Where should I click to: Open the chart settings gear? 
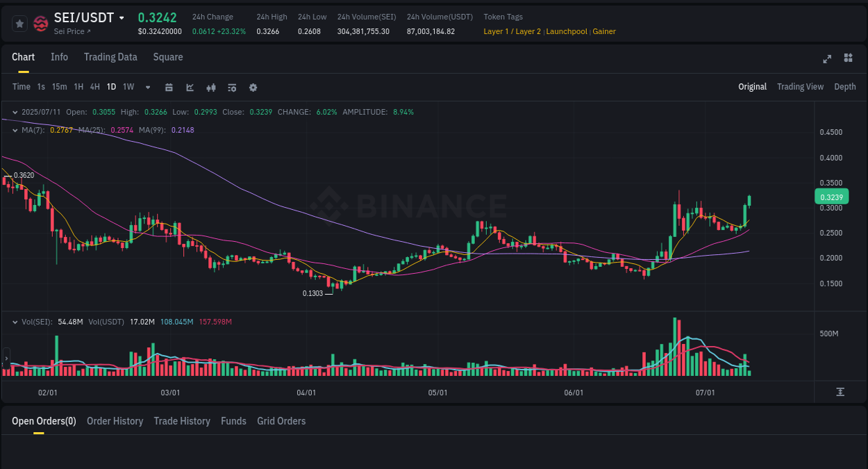(253, 87)
